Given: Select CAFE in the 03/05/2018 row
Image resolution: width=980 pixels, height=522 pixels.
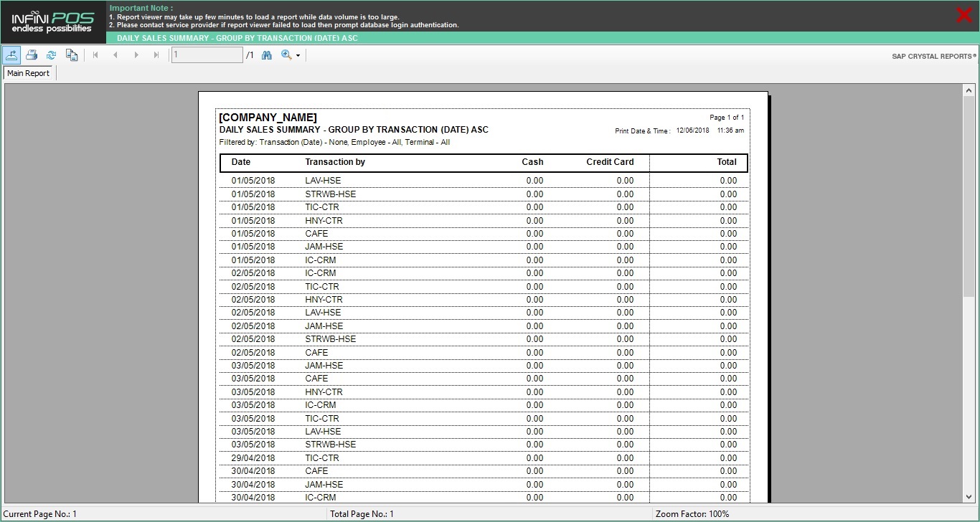Looking at the screenshot, I should pos(316,379).
